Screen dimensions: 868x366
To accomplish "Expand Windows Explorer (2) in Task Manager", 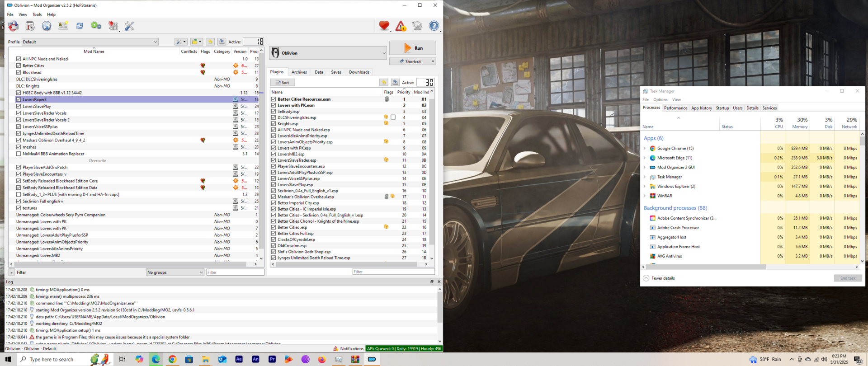I will (x=645, y=186).
